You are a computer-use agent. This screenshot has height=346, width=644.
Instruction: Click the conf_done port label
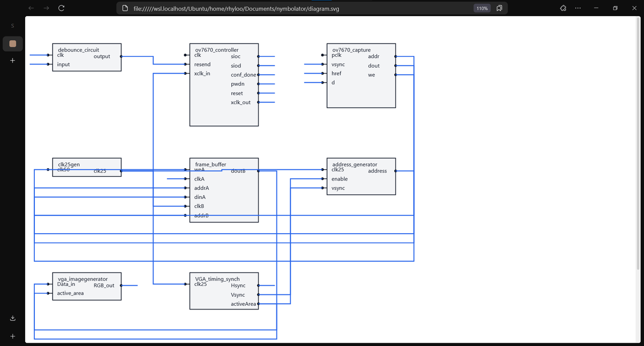[x=244, y=75]
